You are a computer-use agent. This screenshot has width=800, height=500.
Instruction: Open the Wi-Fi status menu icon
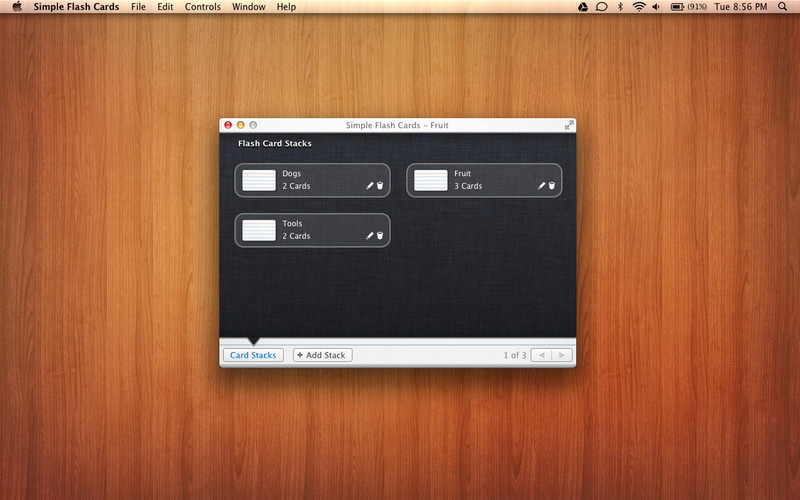(639, 7)
